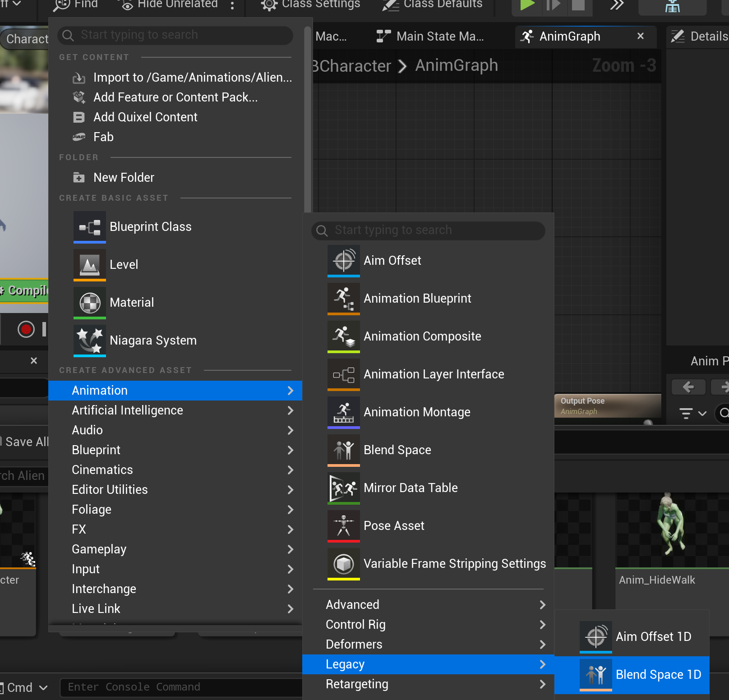
Task: Click the Anim_HideWalk asset thumbnail
Action: pyautogui.click(x=672, y=530)
